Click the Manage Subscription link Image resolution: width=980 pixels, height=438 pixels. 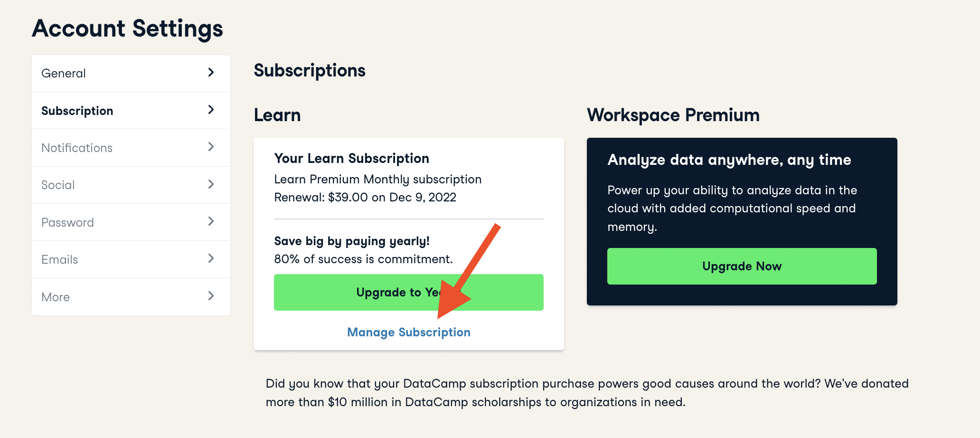408,332
